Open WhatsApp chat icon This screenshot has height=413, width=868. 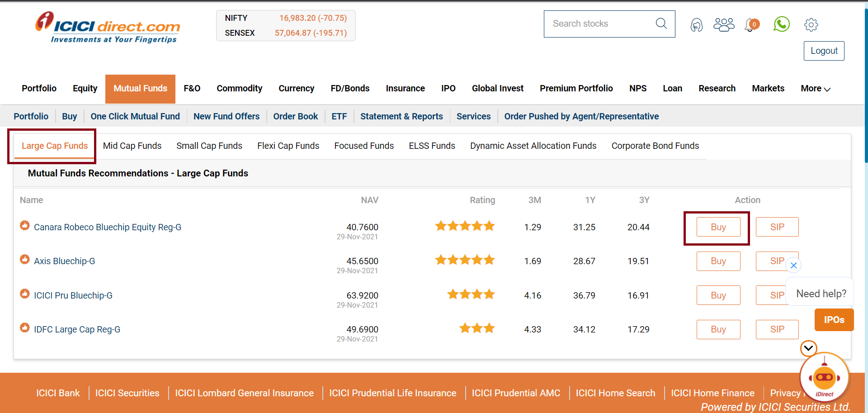click(781, 24)
